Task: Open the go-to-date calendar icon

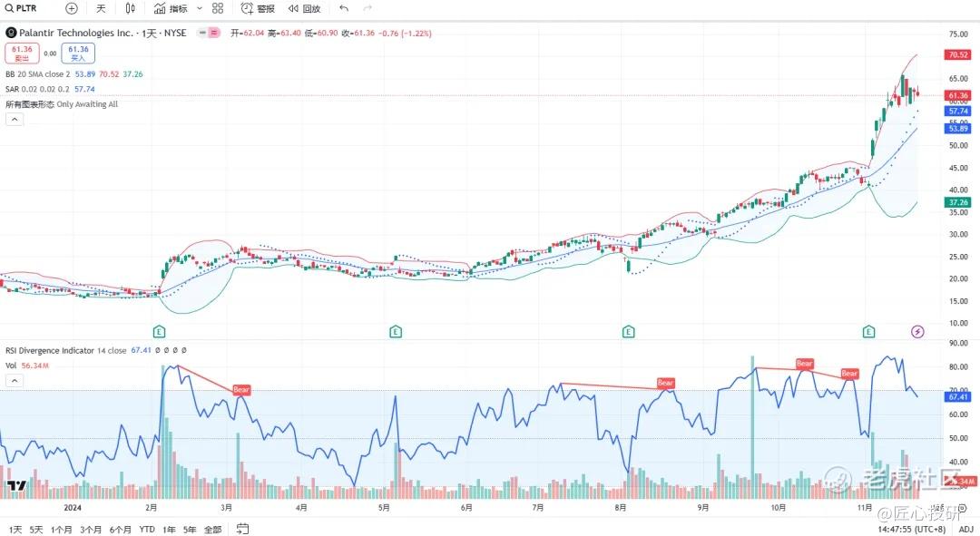Action: (242, 529)
